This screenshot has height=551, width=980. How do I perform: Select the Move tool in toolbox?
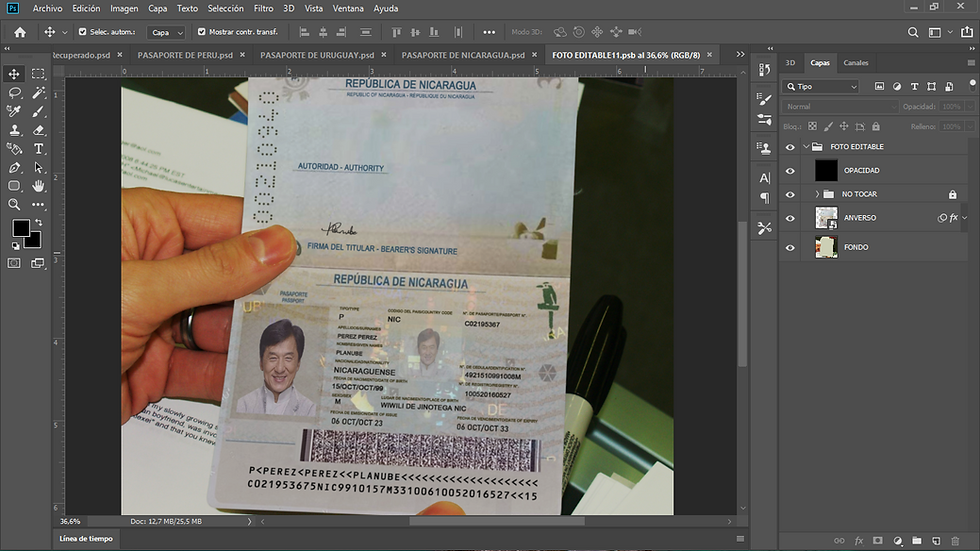point(14,74)
